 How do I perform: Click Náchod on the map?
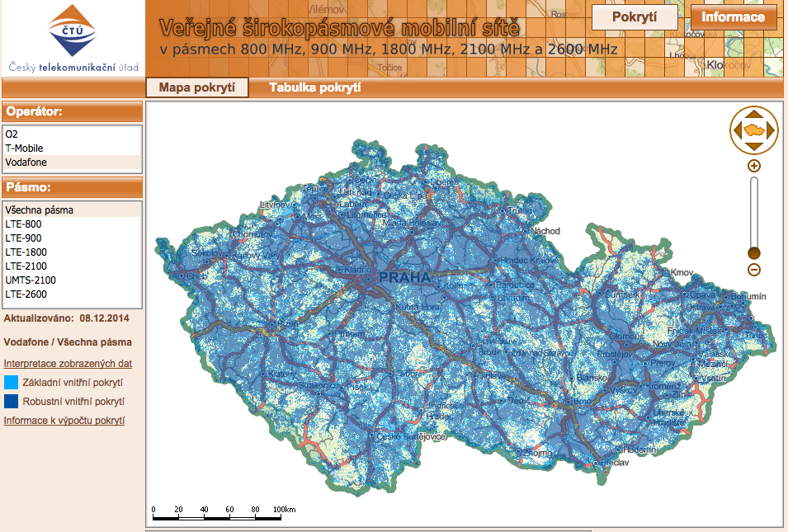tap(545, 231)
